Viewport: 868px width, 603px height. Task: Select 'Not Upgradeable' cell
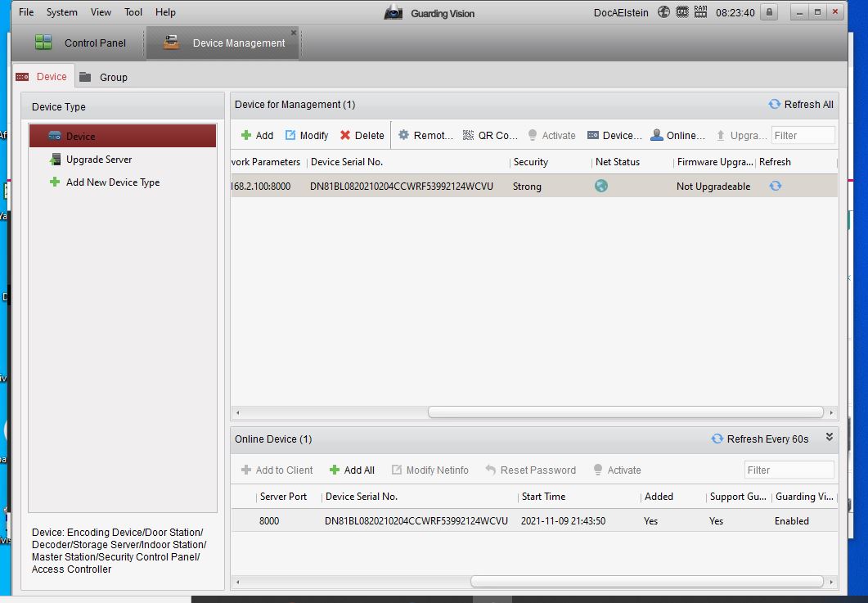(x=713, y=187)
